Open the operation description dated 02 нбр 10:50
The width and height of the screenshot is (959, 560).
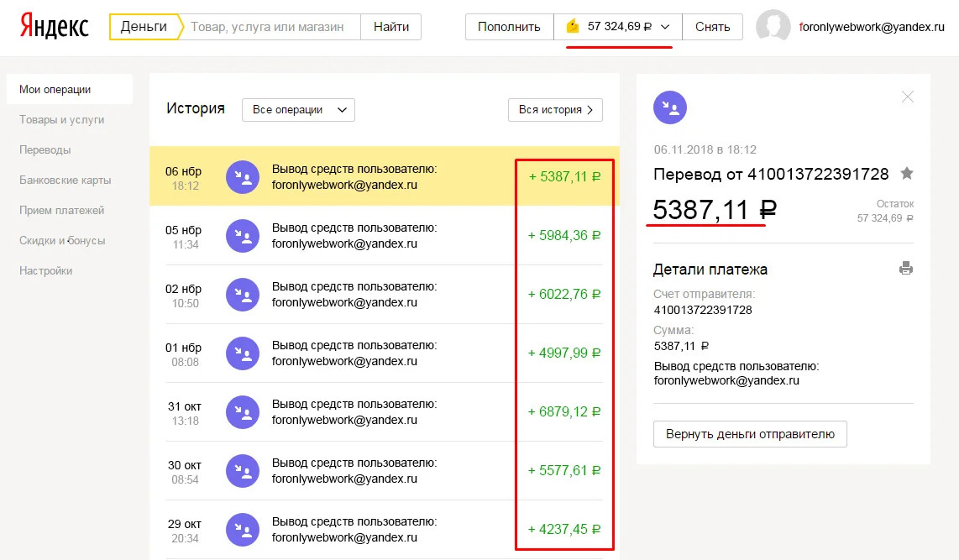[x=354, y=294]
